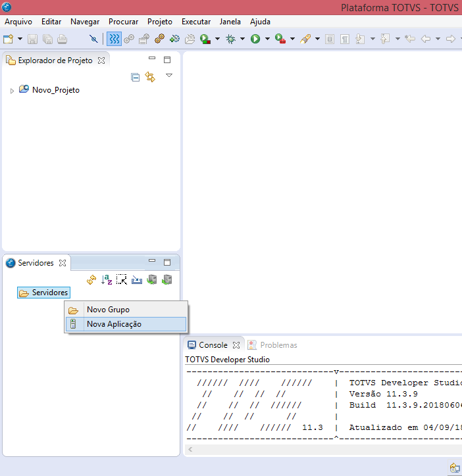The width and height of the screenshot is (462, 476).
Task: Toggle the block selection mode icon
Action: (330, 39)
